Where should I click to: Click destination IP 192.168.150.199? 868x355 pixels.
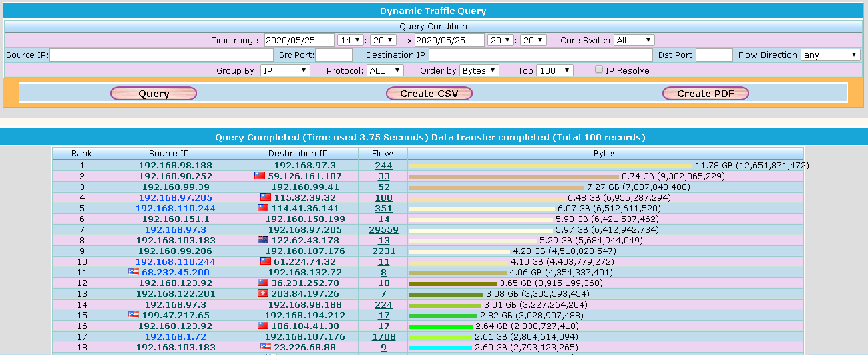coord(305,219)
